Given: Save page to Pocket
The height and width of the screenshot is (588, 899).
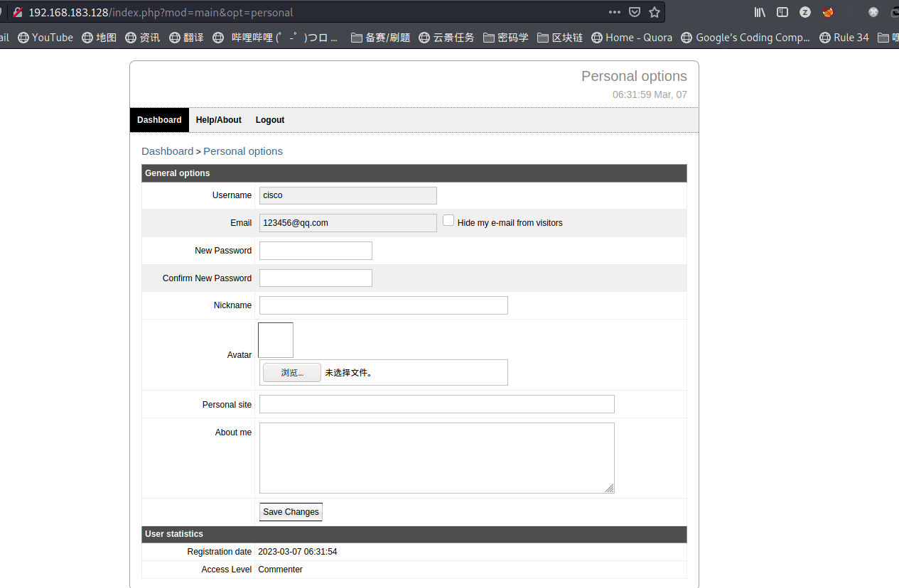Looking at the screenshot, I should (635, 12).
